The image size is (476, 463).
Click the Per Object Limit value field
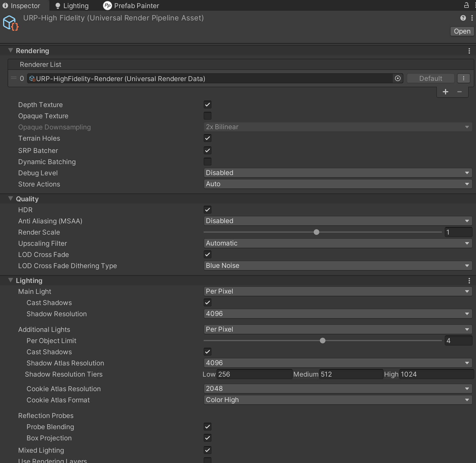click(x=458, y=341)
